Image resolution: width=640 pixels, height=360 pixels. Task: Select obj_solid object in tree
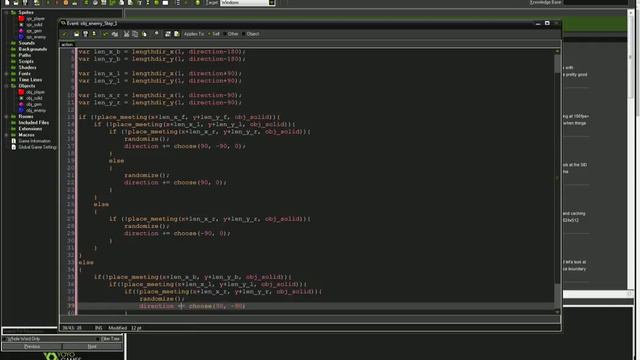coord(34,98)
